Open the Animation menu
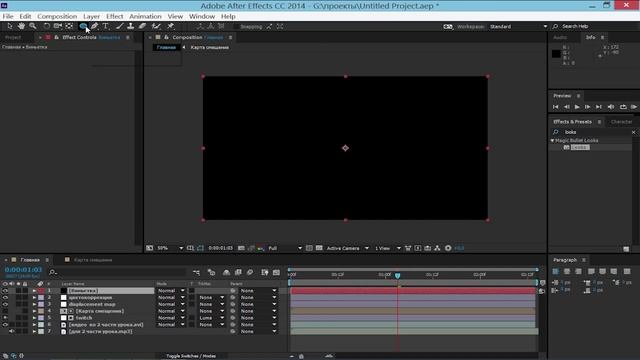Image resolution: width=640 pixels, height=360 pixels. coord(145,16)
